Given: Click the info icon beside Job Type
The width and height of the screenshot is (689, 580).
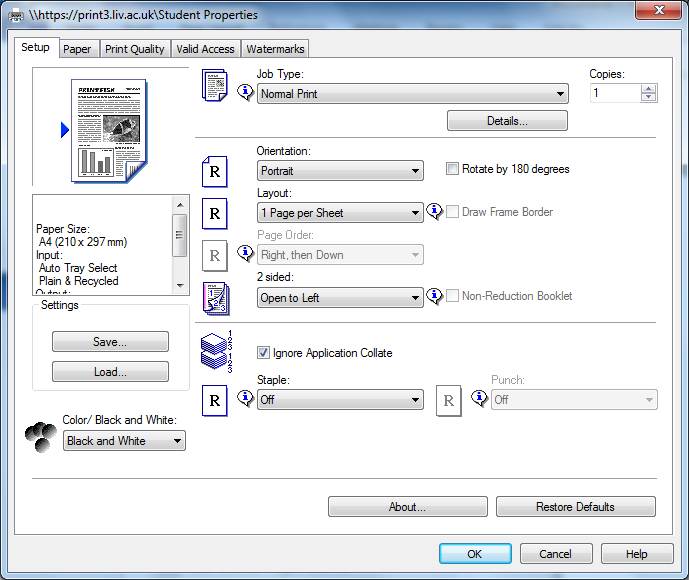Looking at the screenshot, I should pyautogui.click(x=245, y=92).
